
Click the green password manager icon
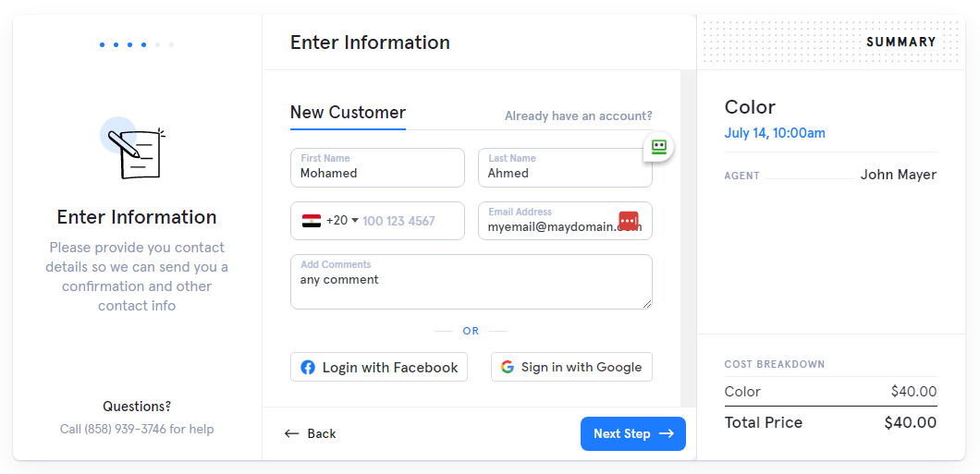pyautogui.click(x=658, y=147)
